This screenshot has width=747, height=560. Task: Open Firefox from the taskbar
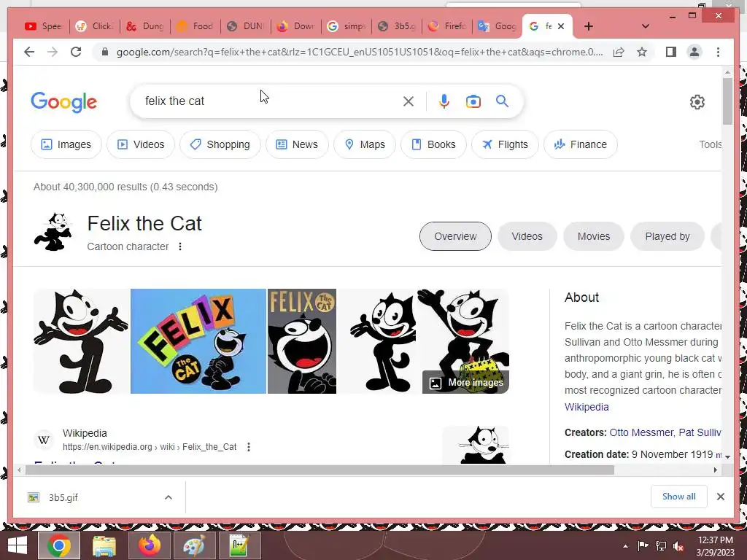coord(149,545)
